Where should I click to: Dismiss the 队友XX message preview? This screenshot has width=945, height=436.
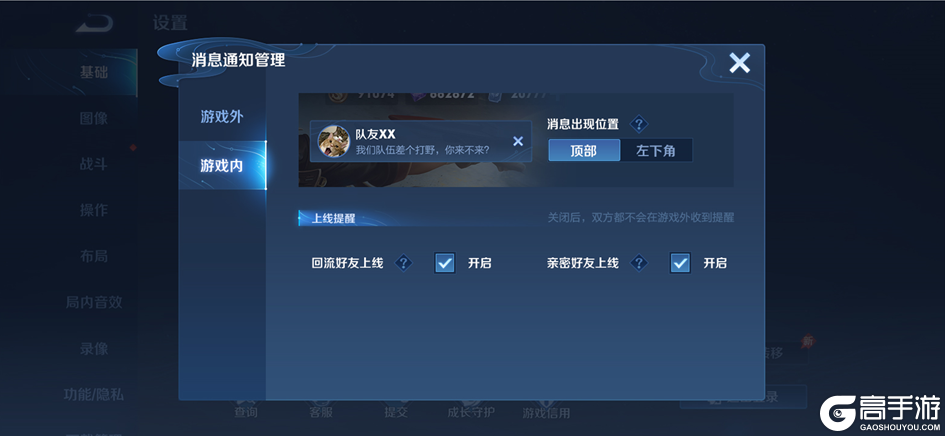518,141
